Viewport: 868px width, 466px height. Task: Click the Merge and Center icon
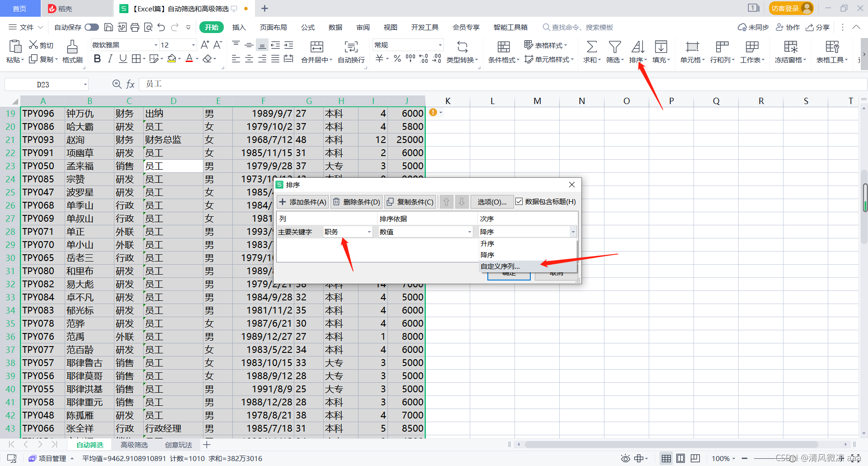[316, 47]
